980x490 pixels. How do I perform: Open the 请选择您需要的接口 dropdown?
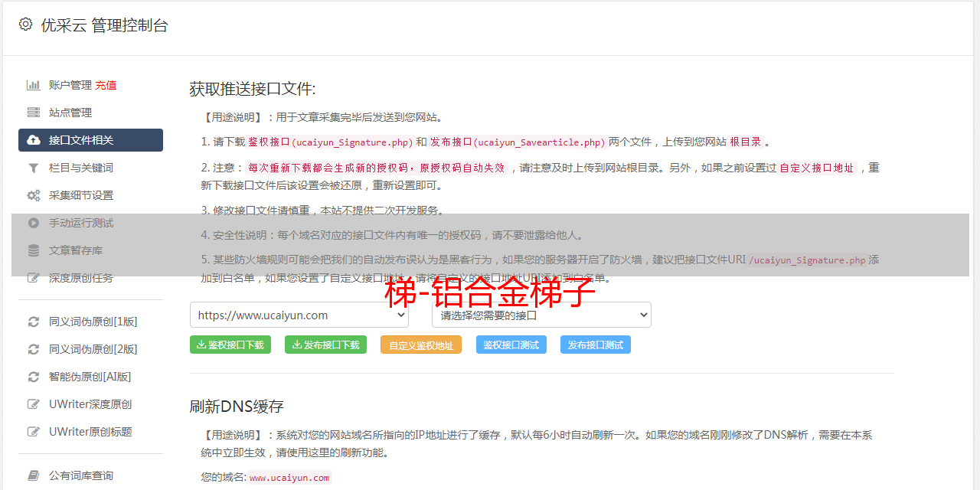pyautogui.click(x=542, y=315)
